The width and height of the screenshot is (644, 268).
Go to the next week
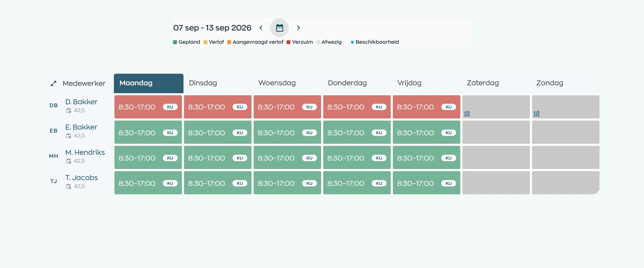click(x=298, y=28)
